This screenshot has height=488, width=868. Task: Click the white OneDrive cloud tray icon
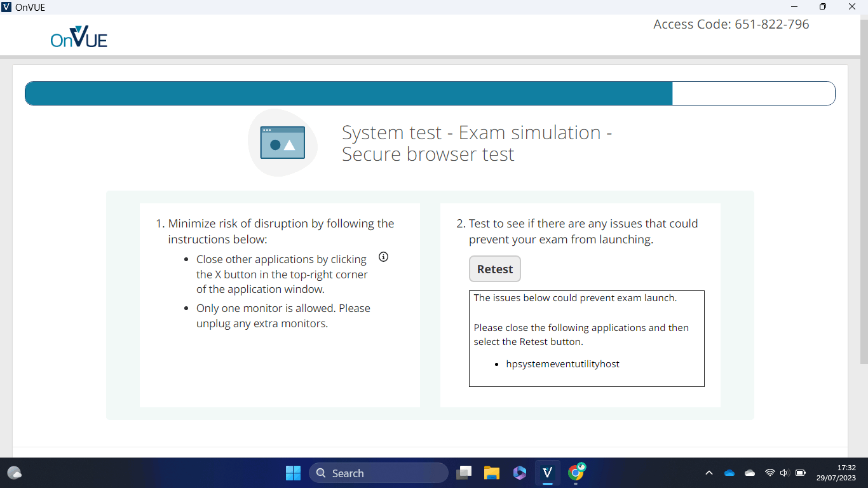pos(750,473)
